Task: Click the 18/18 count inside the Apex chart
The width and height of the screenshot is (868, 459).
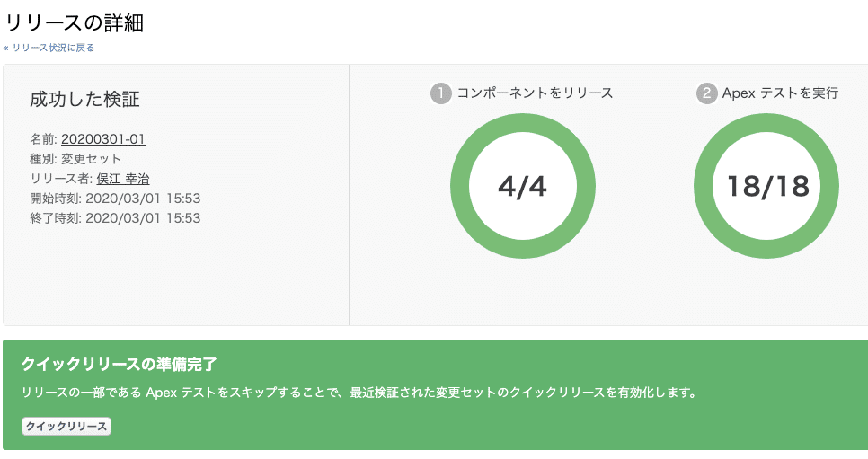Action: pos(767,186)
